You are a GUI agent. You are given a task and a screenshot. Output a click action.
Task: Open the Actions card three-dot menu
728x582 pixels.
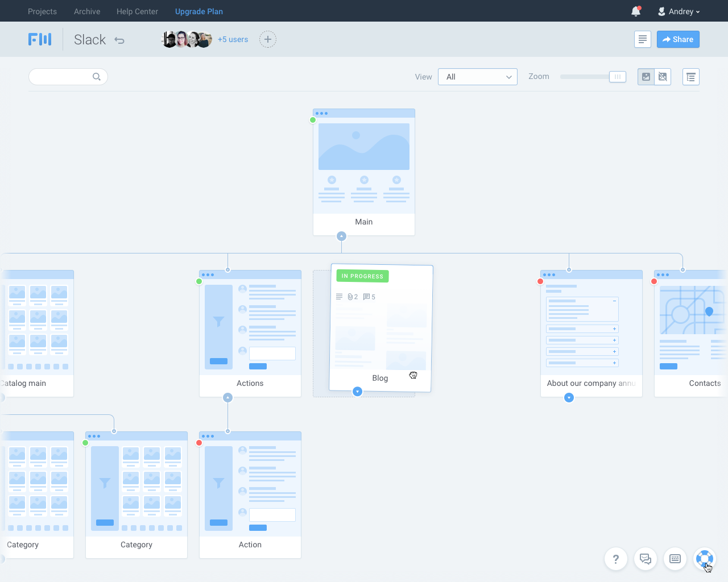pyautogui.click(x=208, y=275)
